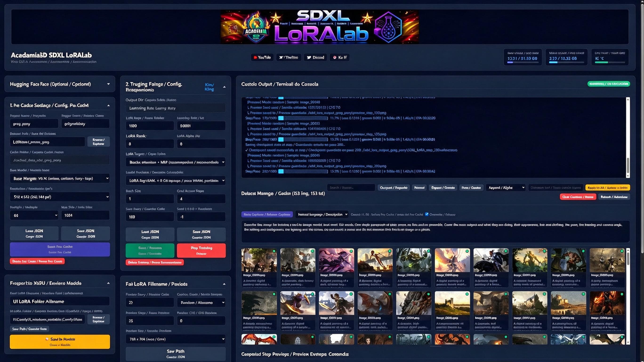Focus the dataset Search field
This screenshot has height=362, width=644.
(351, 188)
